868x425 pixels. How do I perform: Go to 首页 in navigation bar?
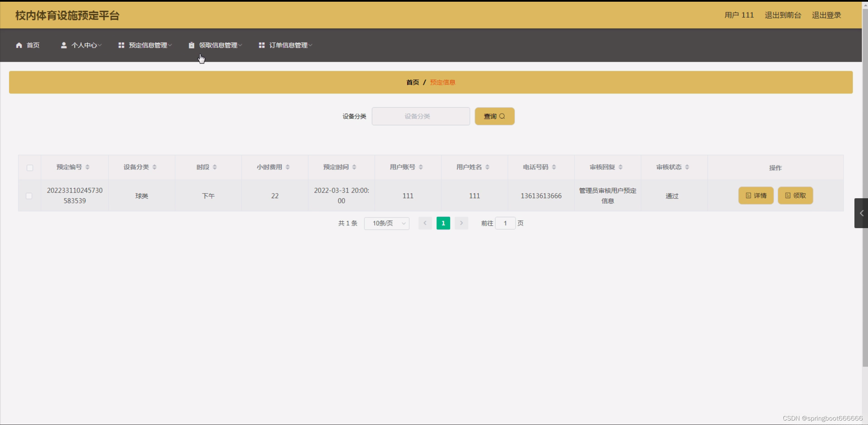[33, 45]
